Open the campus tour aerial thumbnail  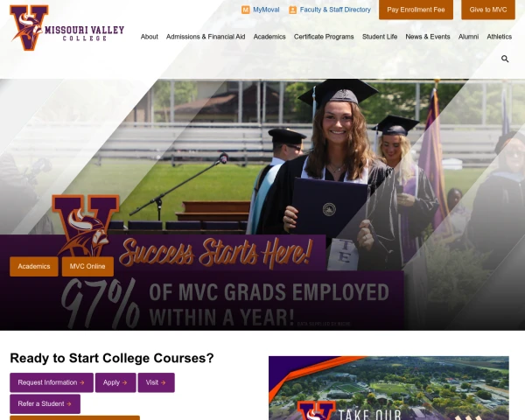coord(388,388)
